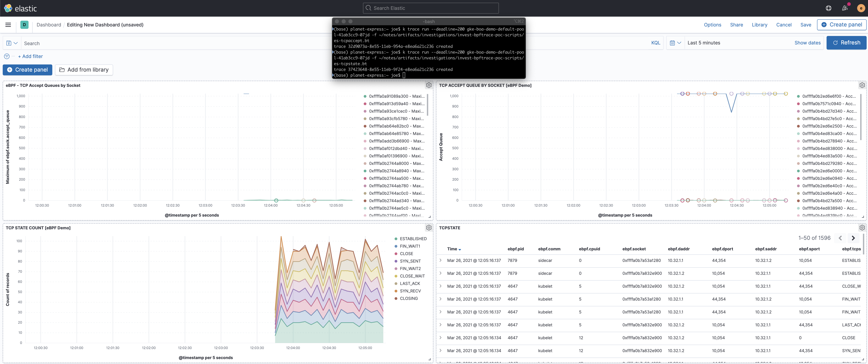Image resolution: width=868 pixels, height=364 pixels.
Task: Open gear settings on the TCPSTATE panel
Action: [x=862, y=228]
